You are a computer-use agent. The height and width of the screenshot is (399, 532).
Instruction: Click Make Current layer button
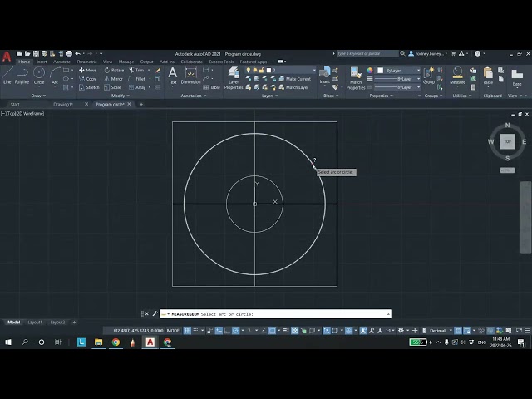pos(295,79)
